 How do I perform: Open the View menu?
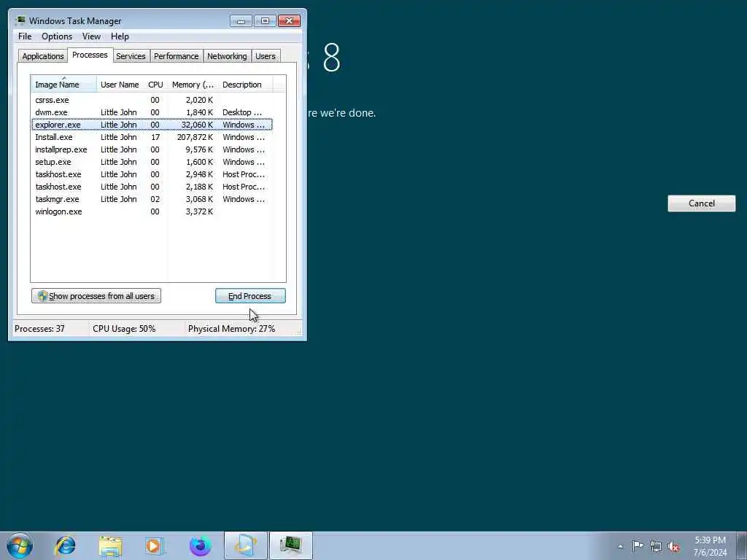91,36
